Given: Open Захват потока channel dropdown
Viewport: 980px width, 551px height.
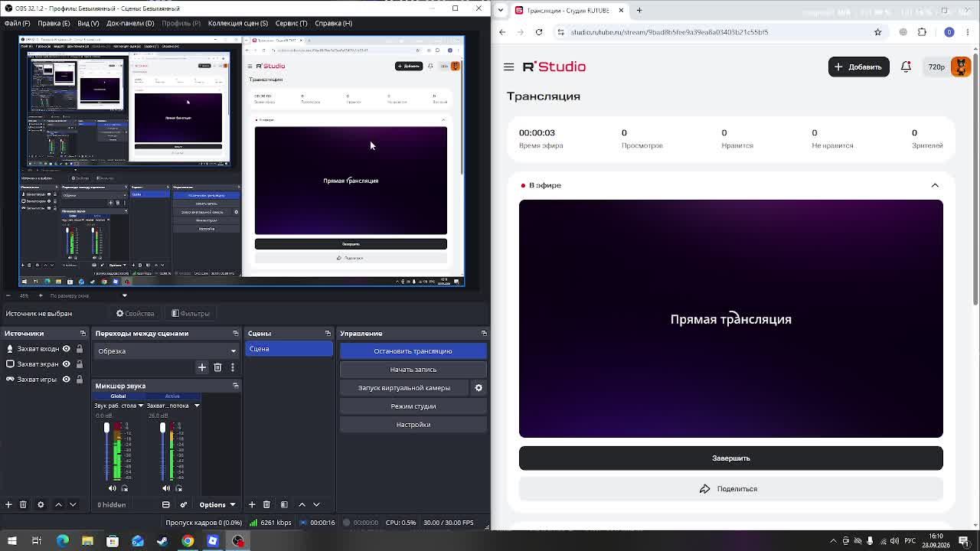Looking at the screenshot, I should (x=197, y=406).
